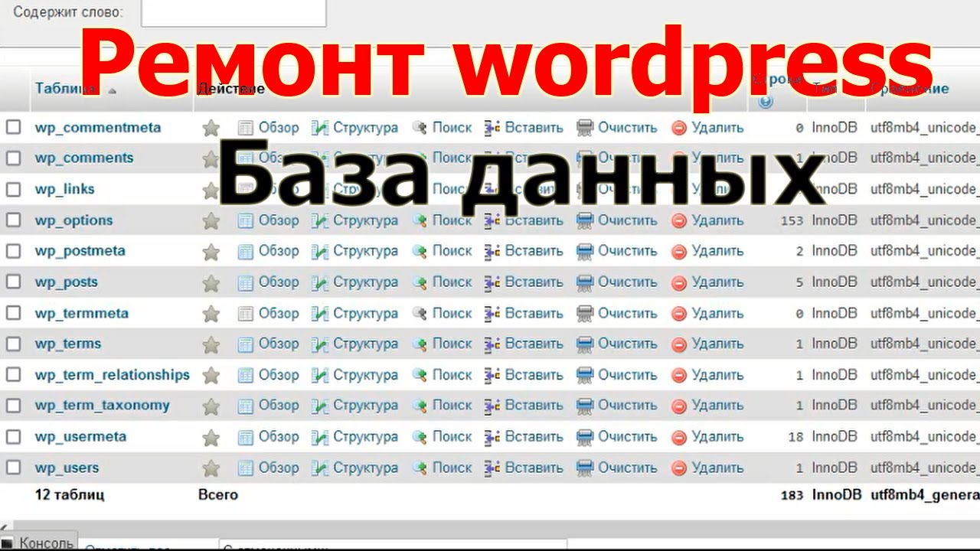Toggle the favorite star on wp_terms
The height and width of the screenshot is (551, 980).
pos(211,344)
